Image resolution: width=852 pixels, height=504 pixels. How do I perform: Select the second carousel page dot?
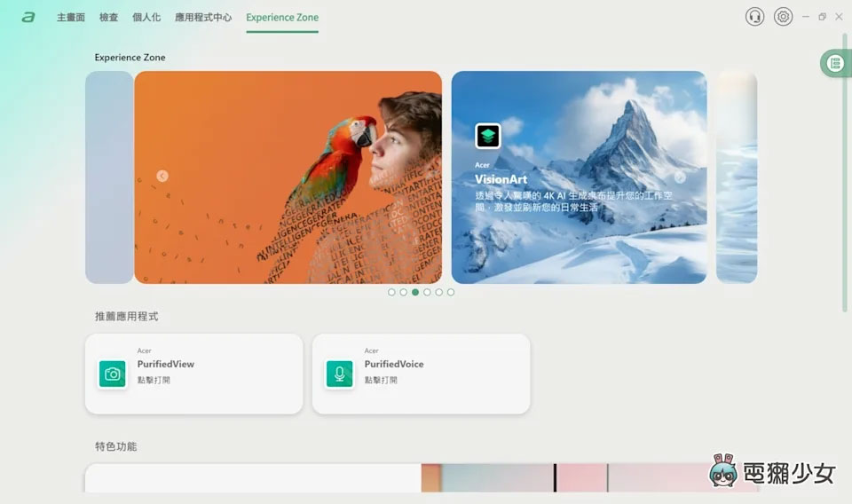pyautogui.click(x=403, y=292)
